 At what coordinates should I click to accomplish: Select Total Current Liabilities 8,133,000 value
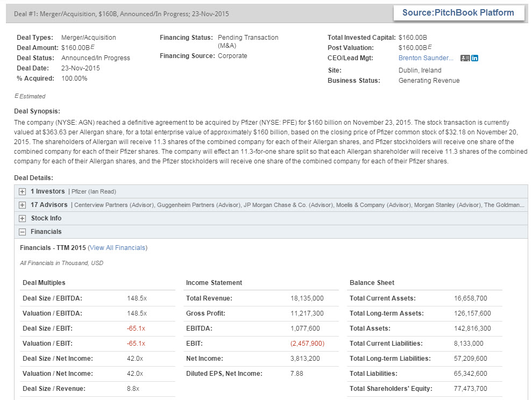pos(469,344)
